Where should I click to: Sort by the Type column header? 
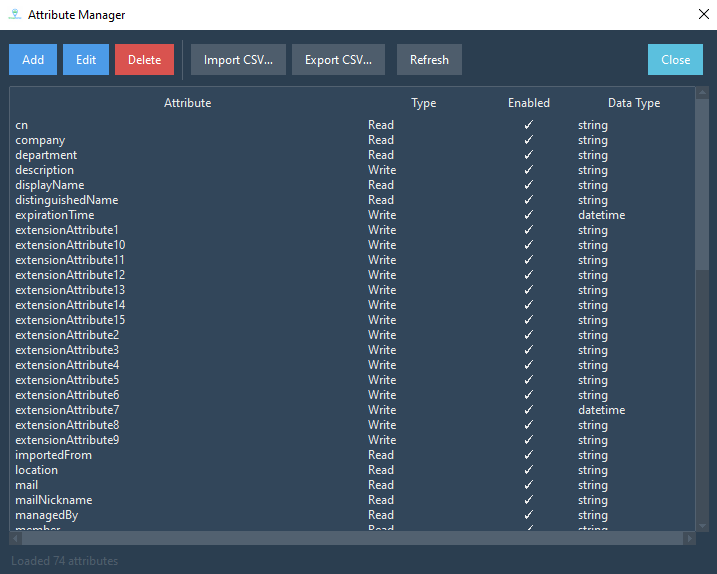423,103
